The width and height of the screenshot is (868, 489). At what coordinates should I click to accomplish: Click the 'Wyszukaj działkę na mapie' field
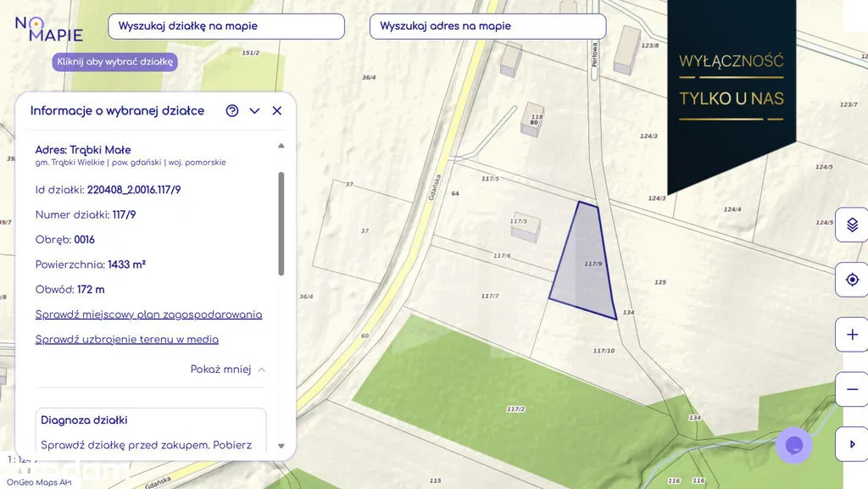coord(226,26)
